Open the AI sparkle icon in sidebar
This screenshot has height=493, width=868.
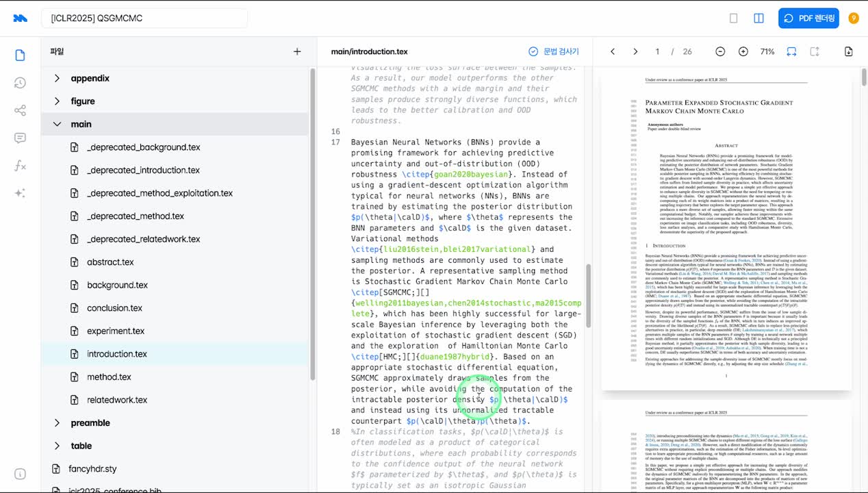coord(20,193)
